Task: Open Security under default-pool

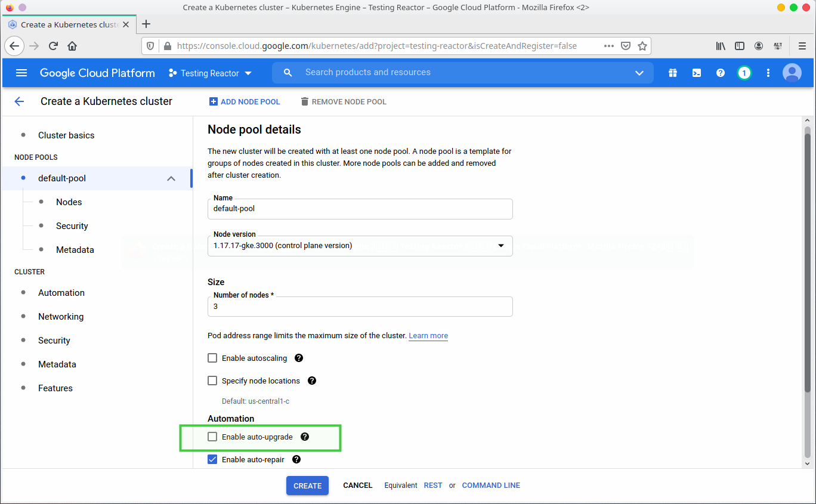Action: (72, 226)
